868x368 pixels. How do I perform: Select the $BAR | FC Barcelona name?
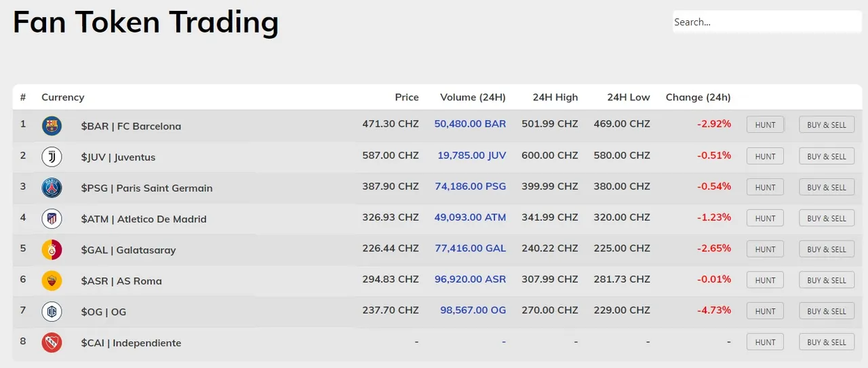point(131,126)
